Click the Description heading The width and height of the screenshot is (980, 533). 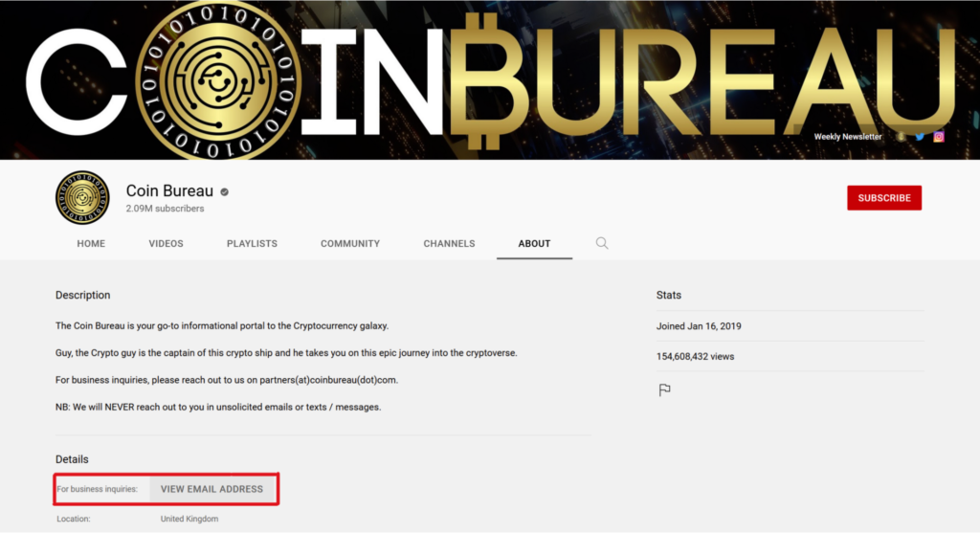pyautogui.click(x=82, y=295)
